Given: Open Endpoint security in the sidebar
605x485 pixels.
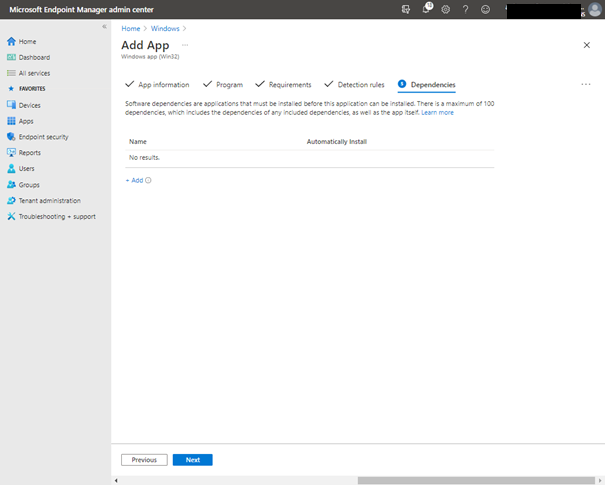Looking at the screenshot, I should click(38, 137).
